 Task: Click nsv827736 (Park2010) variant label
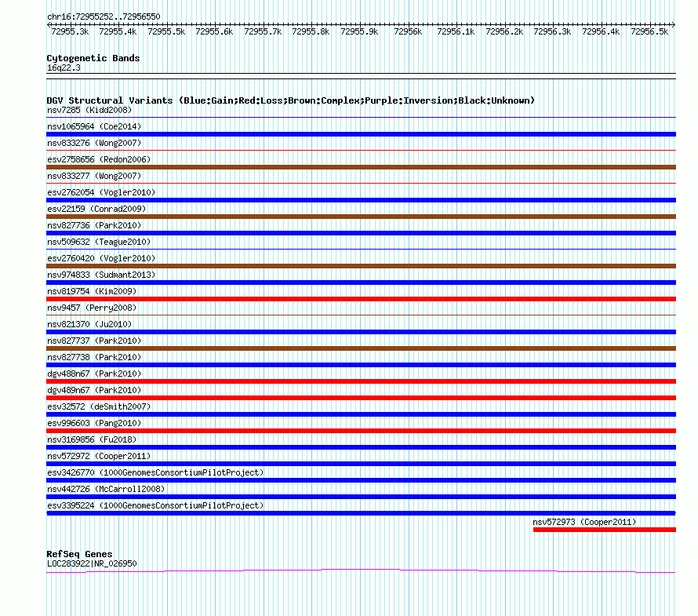(94, 225)
